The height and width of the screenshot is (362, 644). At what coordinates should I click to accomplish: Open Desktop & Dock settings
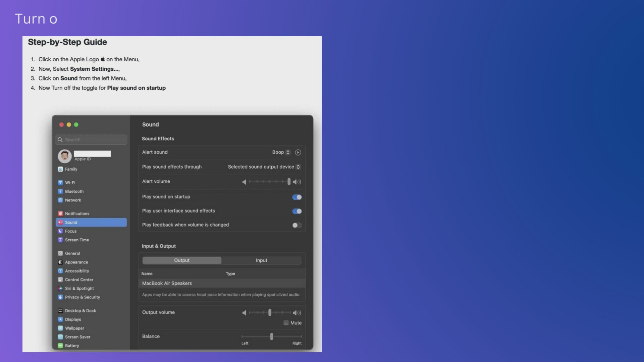80,311
